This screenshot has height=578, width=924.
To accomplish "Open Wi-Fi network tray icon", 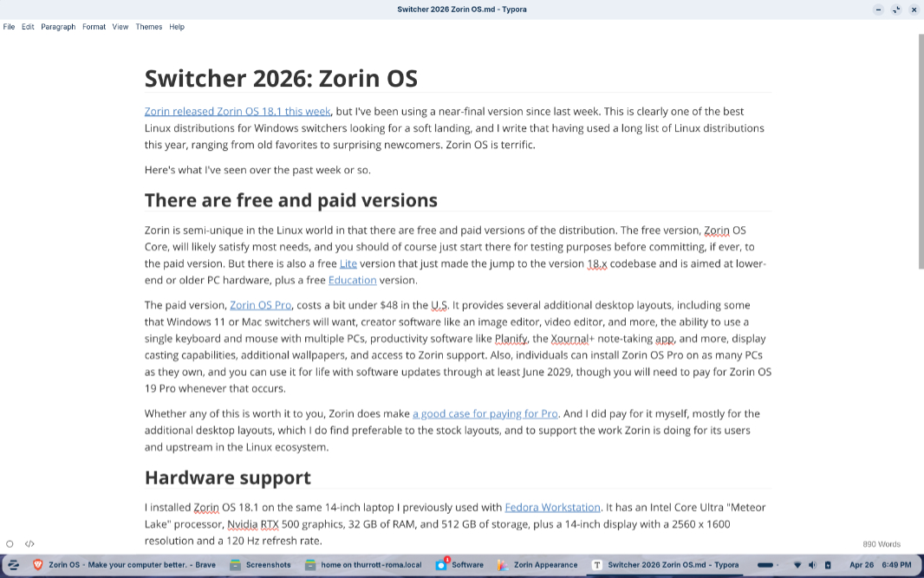I will coord(797,564).
